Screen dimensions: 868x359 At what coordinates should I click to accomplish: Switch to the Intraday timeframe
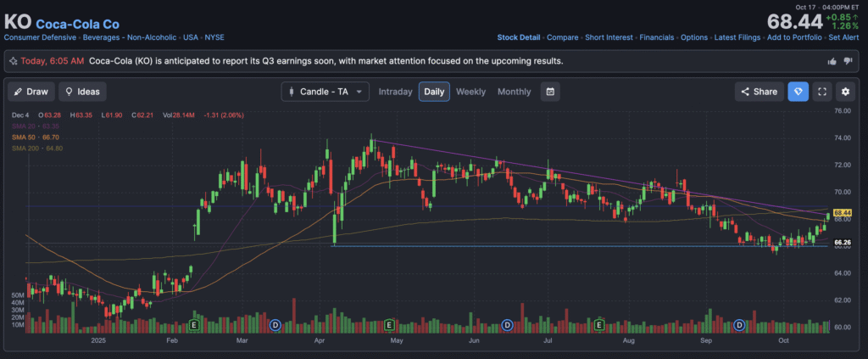(395, 92)
